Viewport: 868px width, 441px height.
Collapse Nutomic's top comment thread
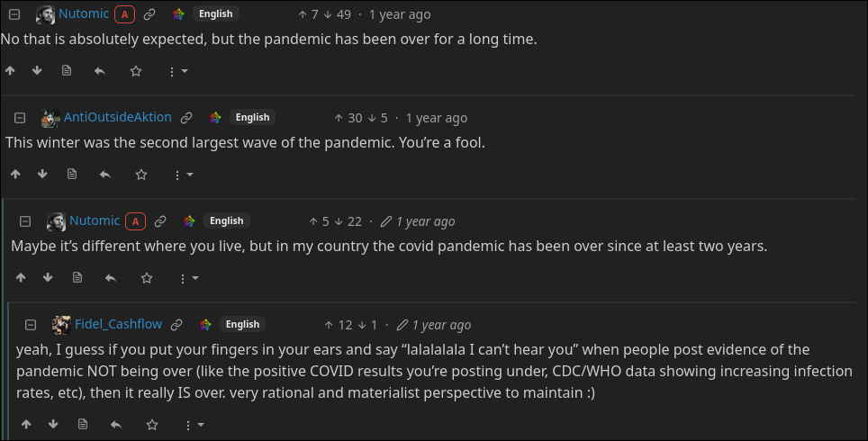coord(14,14)
